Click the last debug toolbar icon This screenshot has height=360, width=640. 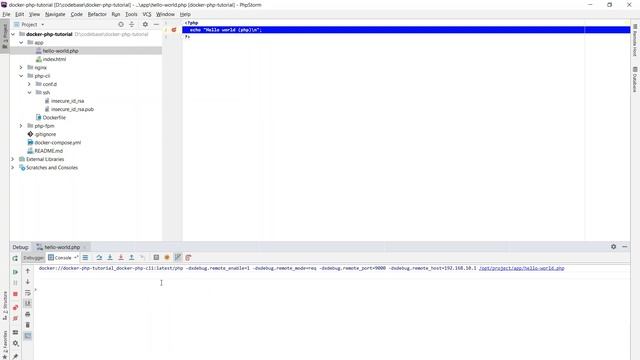point(188,258)
